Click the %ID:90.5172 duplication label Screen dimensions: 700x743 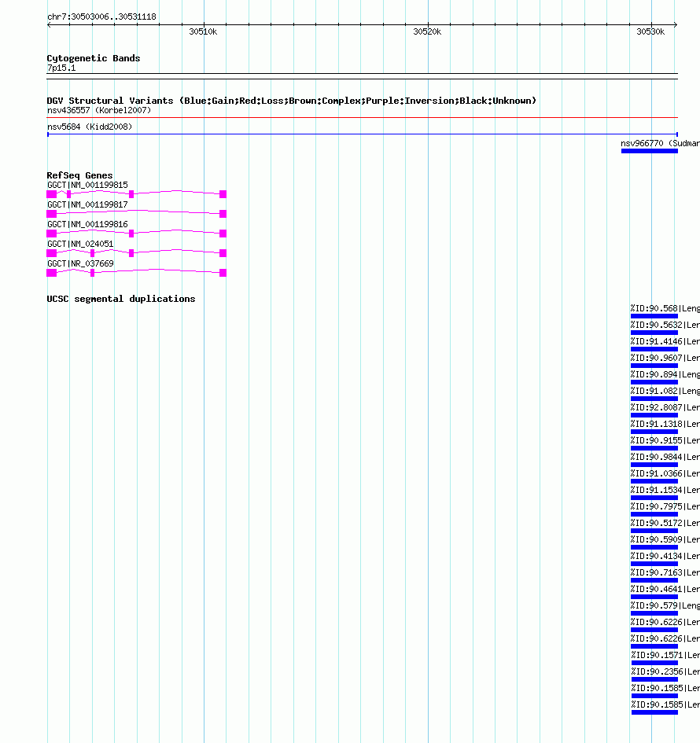tap(665, 523)
